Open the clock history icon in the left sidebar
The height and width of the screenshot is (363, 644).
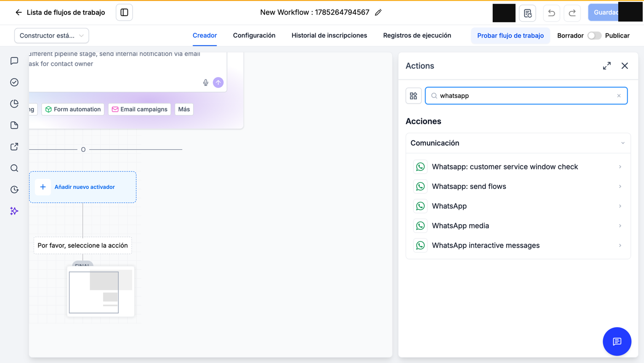coord(14,189)
